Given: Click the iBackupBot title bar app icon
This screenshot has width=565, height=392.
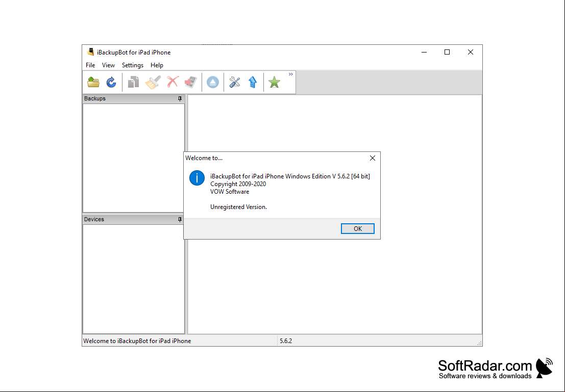Looking at the screenshot, I should click(90, 52).
